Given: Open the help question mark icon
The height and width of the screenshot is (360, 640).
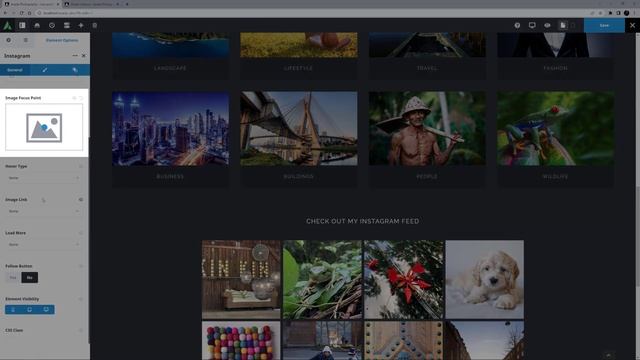Looking at the screenshot, I should pos(517,25).
